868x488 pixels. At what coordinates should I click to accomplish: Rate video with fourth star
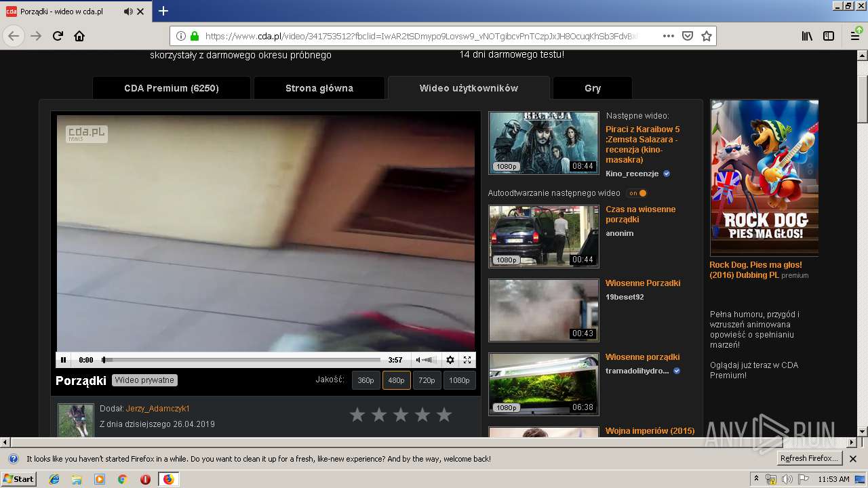tap(422, 415)
